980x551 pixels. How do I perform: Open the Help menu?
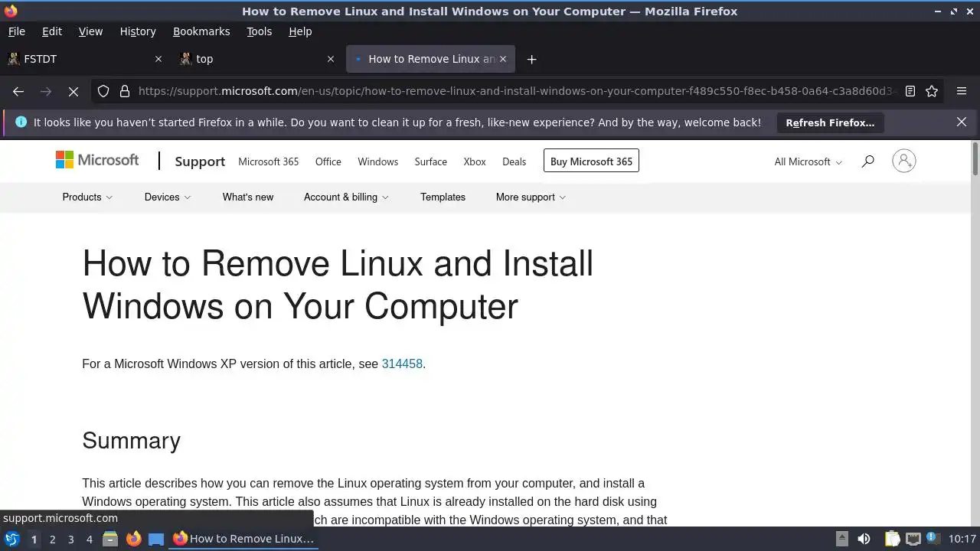point(300,31)
